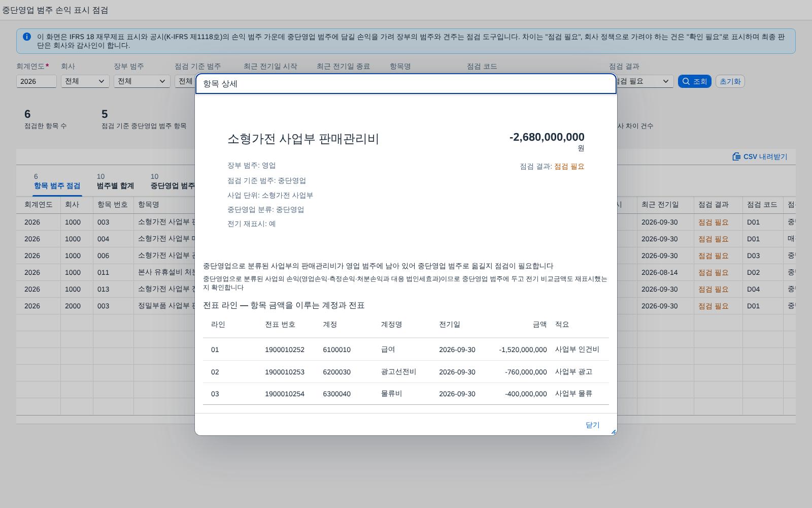Click the 물류비 account name cell
This screenshot has width=812, height=508.
coord(391,394)
